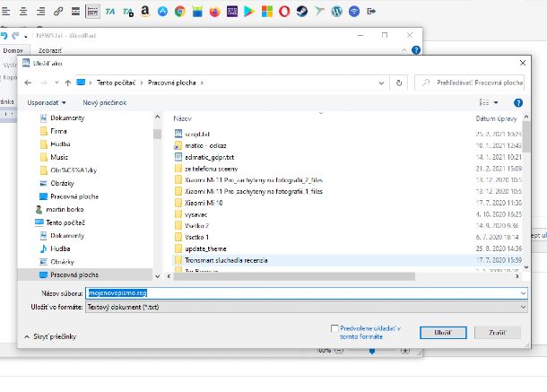
Task: Click the Uložiť button
Action: click(443, 333)
